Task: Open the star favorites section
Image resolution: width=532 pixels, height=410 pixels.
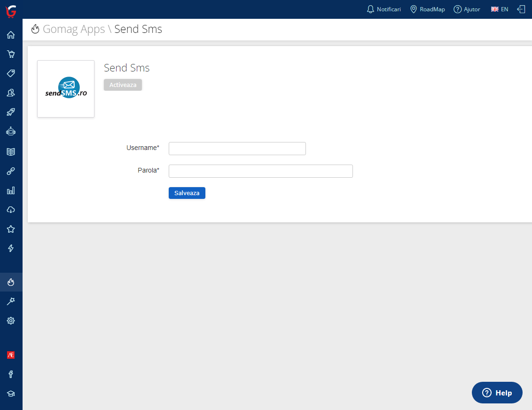Action: pos(11,229)
